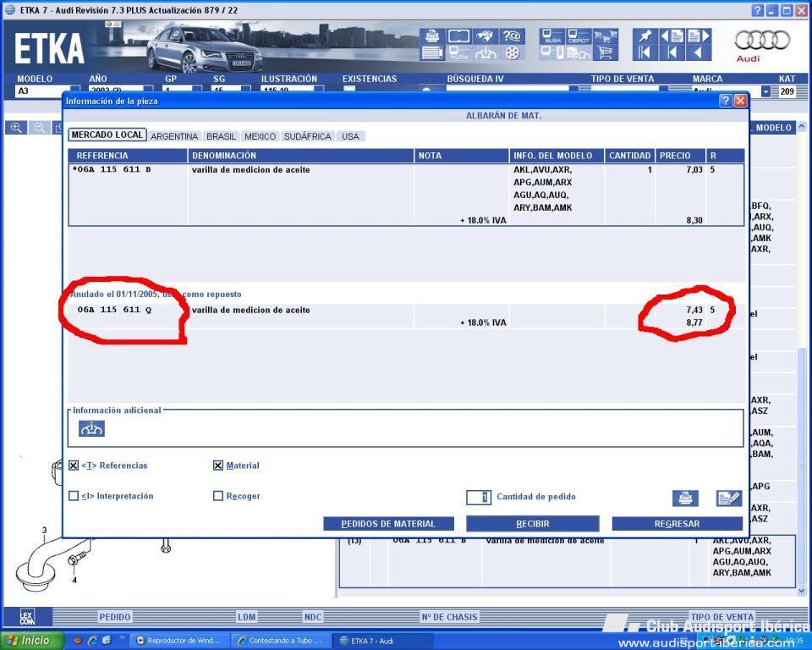The image size is (812, 650).
Task: Click the PEDIDOS DE MATERIAL button
Action: click(388, 524)
